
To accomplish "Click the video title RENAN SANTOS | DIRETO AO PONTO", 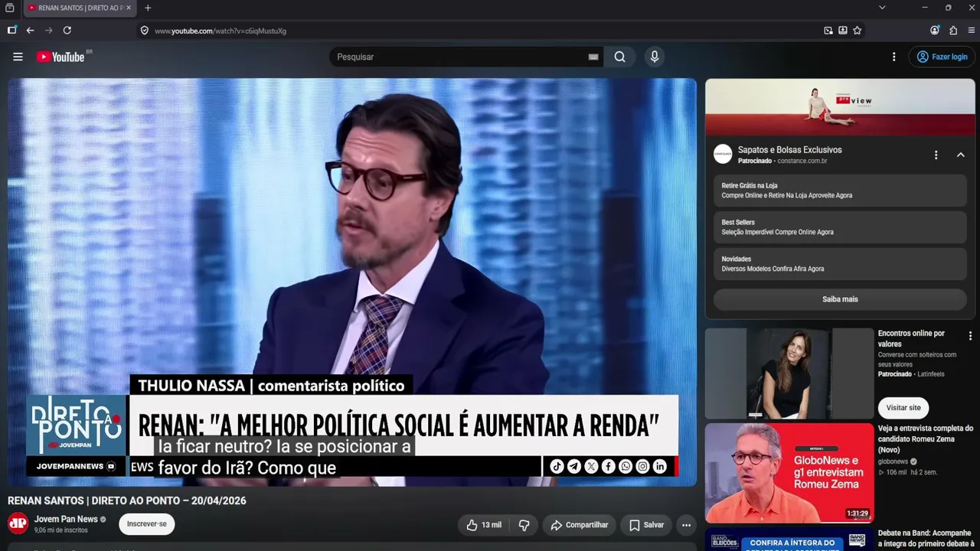I will [x=127, y=500].
